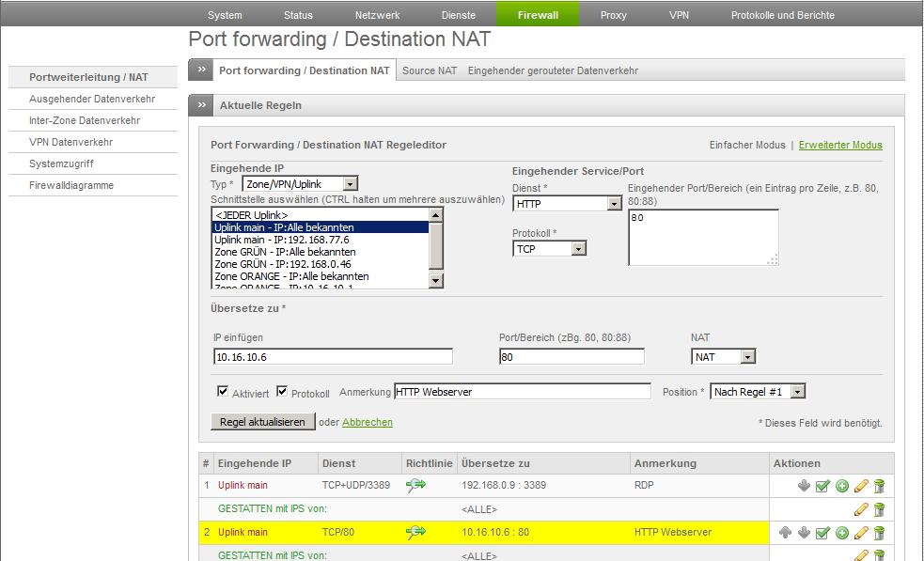Image resolution: width=924 pixels, height=561 pixels.
Task: Click Anmerkung field HTTP Webserver
Action: click(522, 391)
